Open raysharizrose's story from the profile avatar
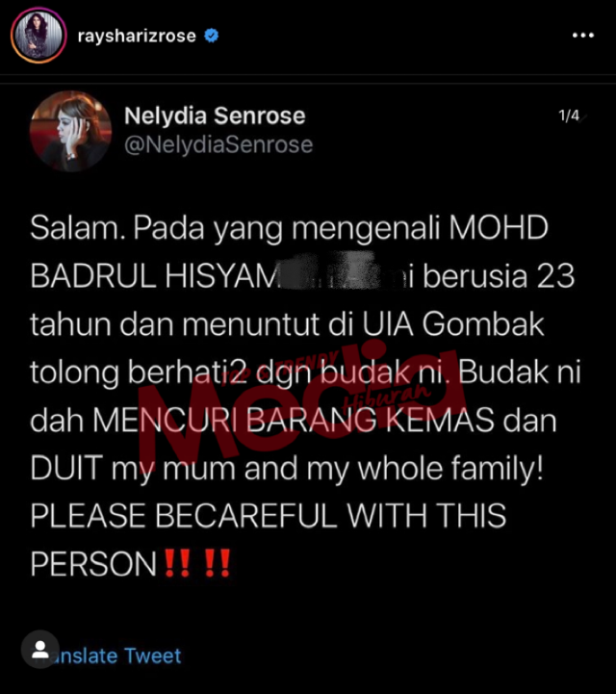This screenshot has height=694, width=616. (38, 35)
